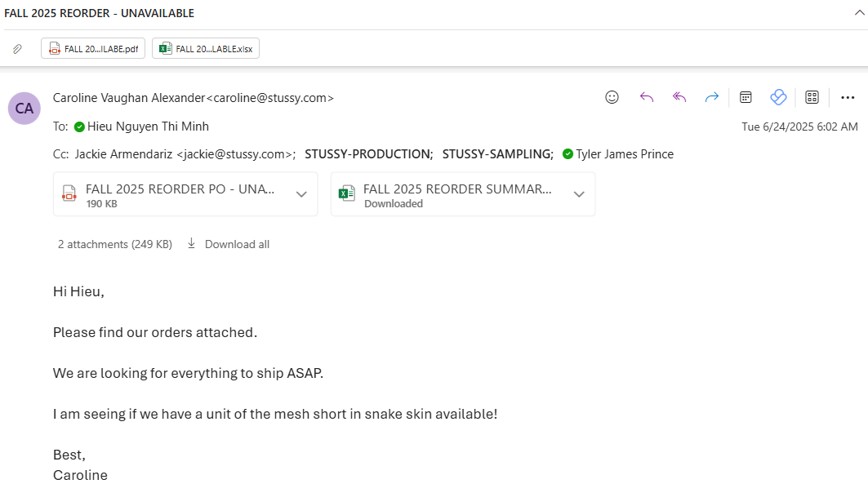868x484 pixels.
Task: Click STUSSY-PRODUCTION group in Cc line
Action: click(368, 153)
